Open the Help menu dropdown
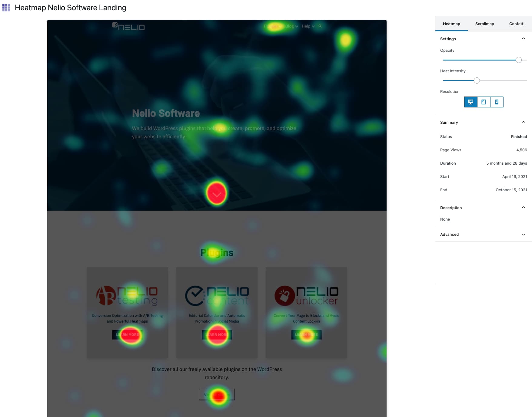This screenshot has height=417, width=532. [308, 26]
